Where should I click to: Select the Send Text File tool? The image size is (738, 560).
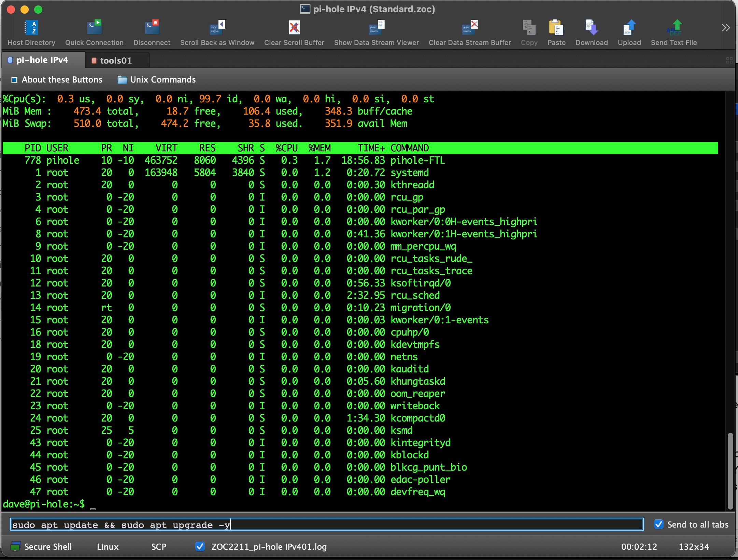point(673,31)
